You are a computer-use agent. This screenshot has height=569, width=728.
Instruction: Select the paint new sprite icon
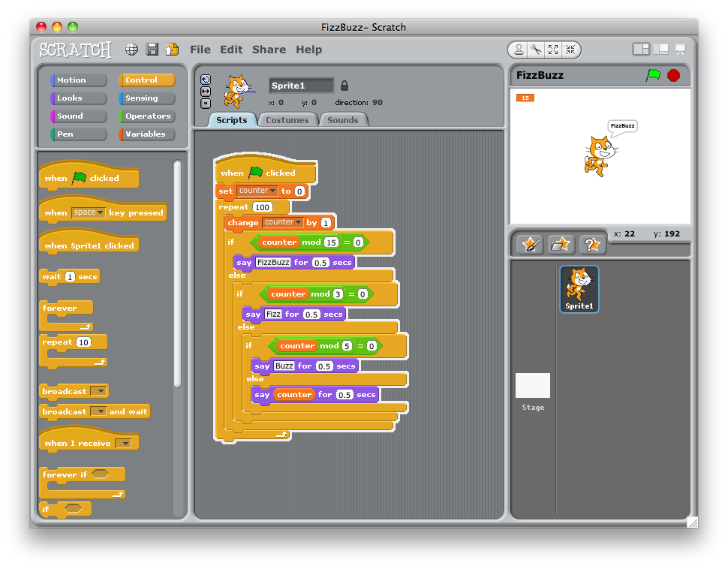pyautogui.click(x=531, y=243)
